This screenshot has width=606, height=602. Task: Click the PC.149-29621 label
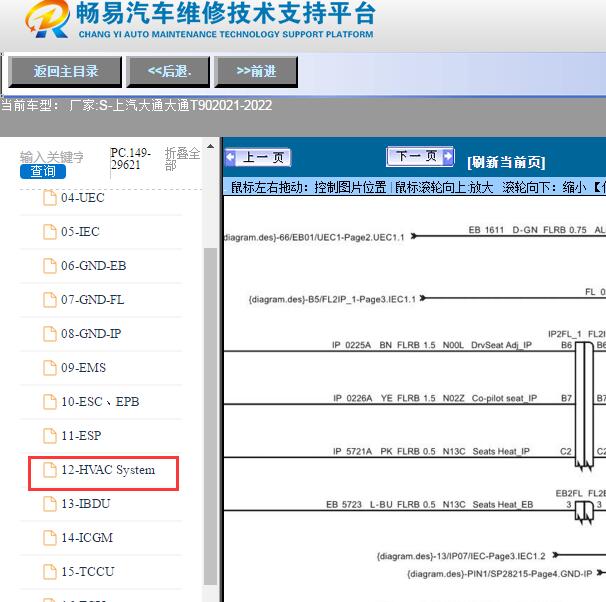130,158
